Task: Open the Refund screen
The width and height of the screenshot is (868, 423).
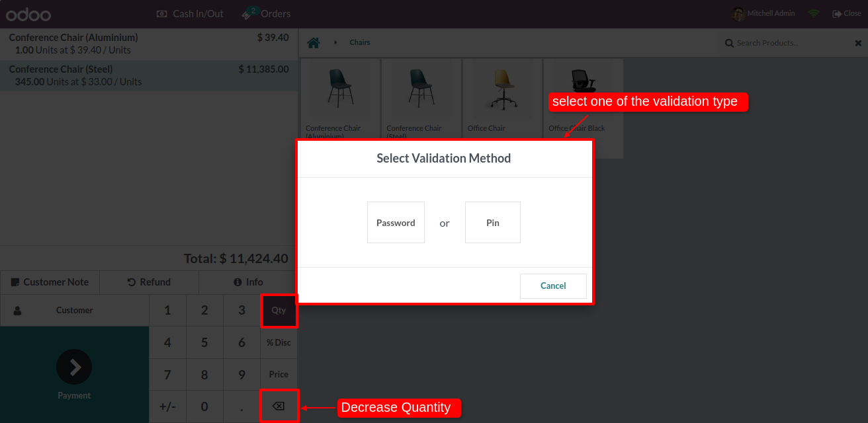Action: point(149,282)
